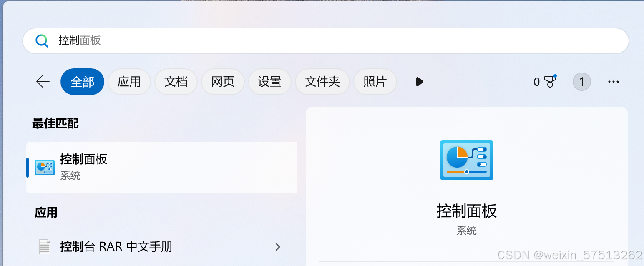Image resolution: width=644 pixels, height=266 pixels.
Task: Click the large Control Panel preview icon
Action: pyautogui.click(x=467, y=160)
